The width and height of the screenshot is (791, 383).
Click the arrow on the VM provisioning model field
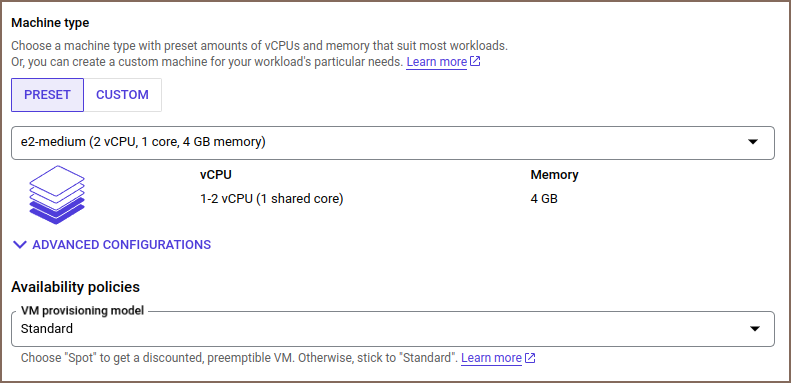(x=755, y=329)
